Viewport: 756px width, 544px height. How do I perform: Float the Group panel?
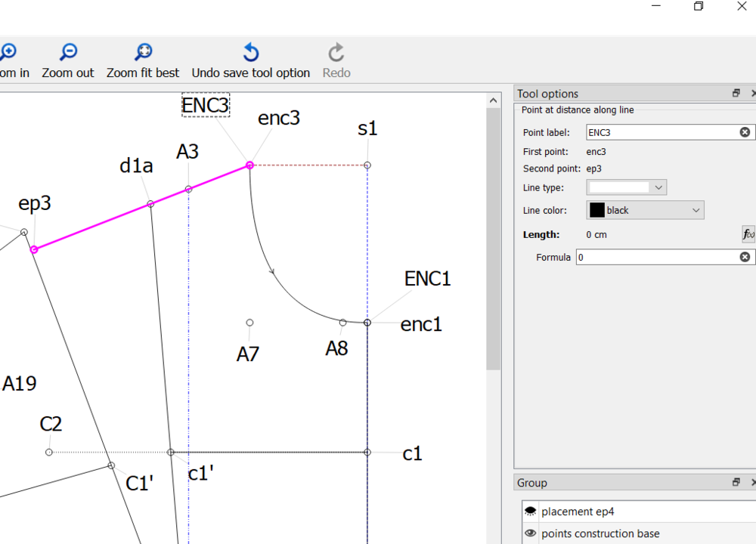[736, 482]
